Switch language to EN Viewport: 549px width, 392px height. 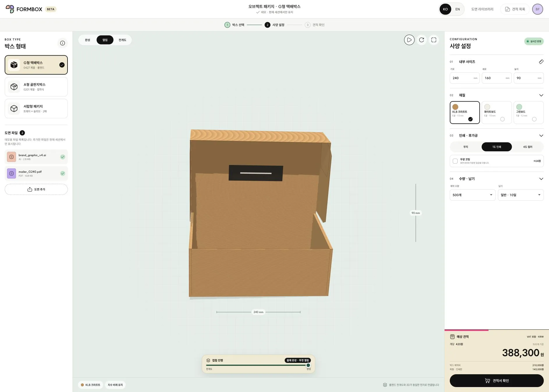click(x=457, y=9)
